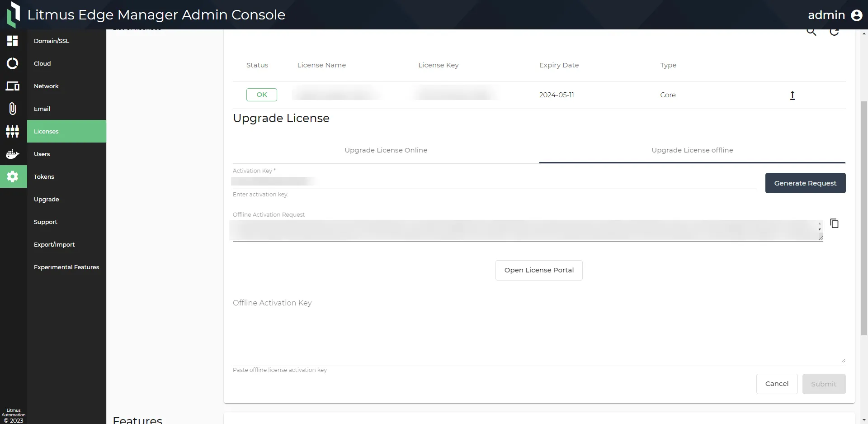Click Open License Portal button
The height and width of the screenshot is (424, 868).
(x=539, y=270)
